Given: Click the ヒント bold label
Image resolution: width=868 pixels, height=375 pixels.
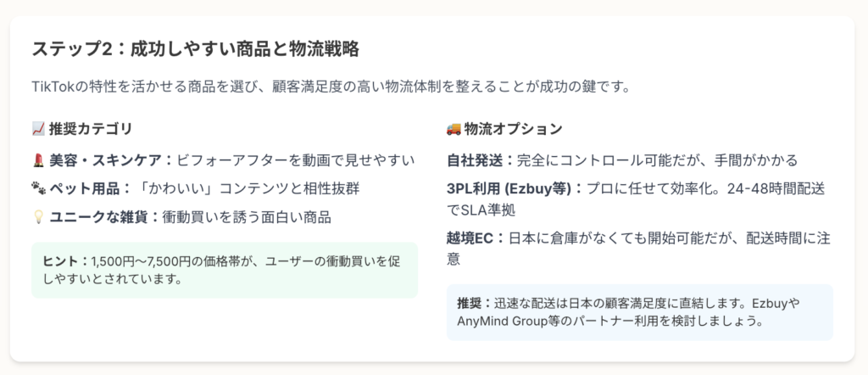Looking at the screenshot, I should (62, 261).
